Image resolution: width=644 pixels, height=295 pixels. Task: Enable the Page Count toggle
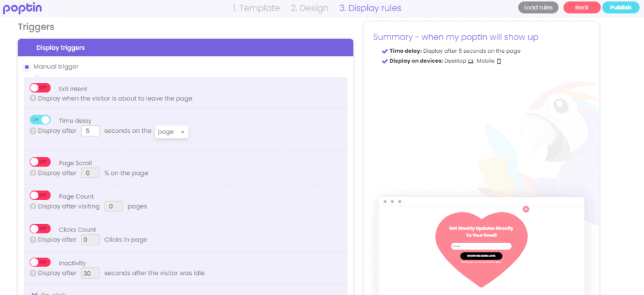click(x=40, y=195)
